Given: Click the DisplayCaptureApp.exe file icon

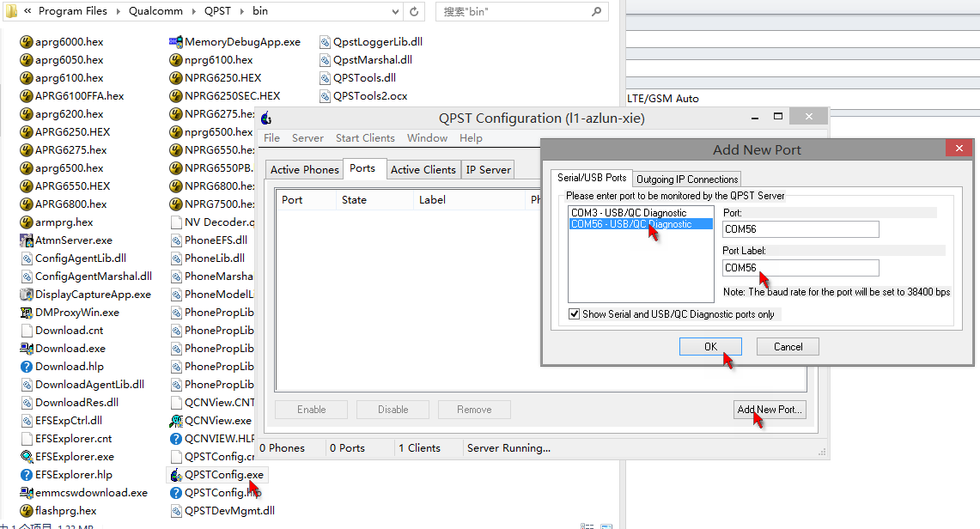Looking at the screenshot, I should coord(27,295).
